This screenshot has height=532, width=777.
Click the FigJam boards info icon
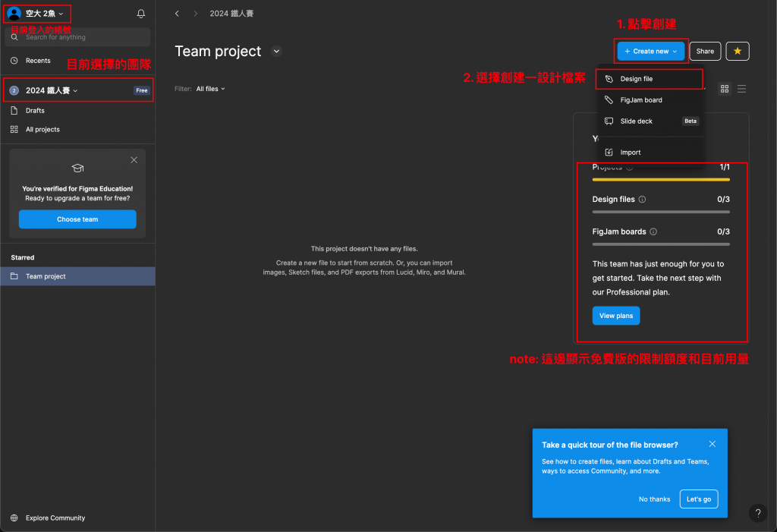pos(653,231)
